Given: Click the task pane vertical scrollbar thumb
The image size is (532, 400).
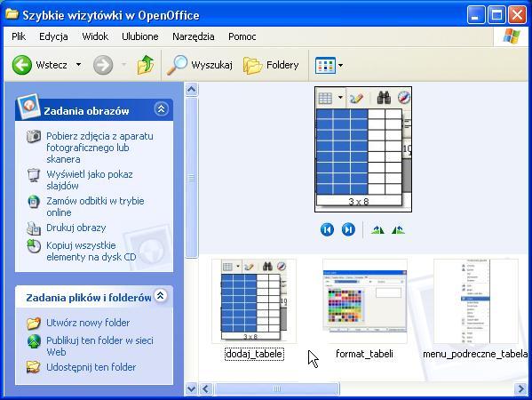Looking at the screenshot, I should 191,178.
